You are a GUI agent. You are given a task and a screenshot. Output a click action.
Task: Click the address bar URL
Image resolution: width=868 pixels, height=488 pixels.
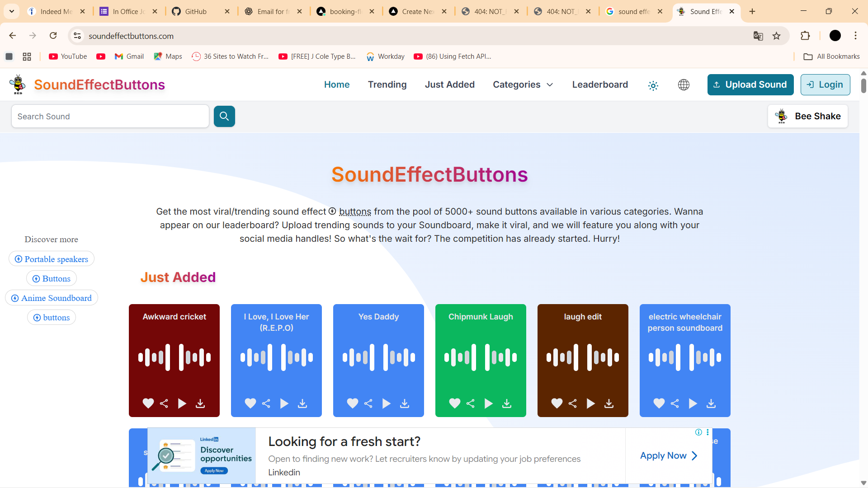[131, 36]
